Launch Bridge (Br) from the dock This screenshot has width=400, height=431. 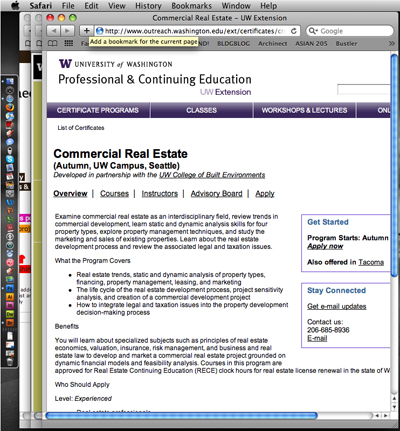[x=10, y=322]
